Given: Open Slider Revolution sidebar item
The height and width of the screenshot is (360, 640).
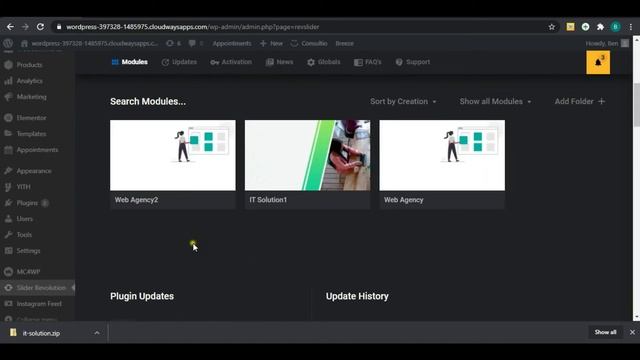Looking at the screenshot, I should 38,288.
